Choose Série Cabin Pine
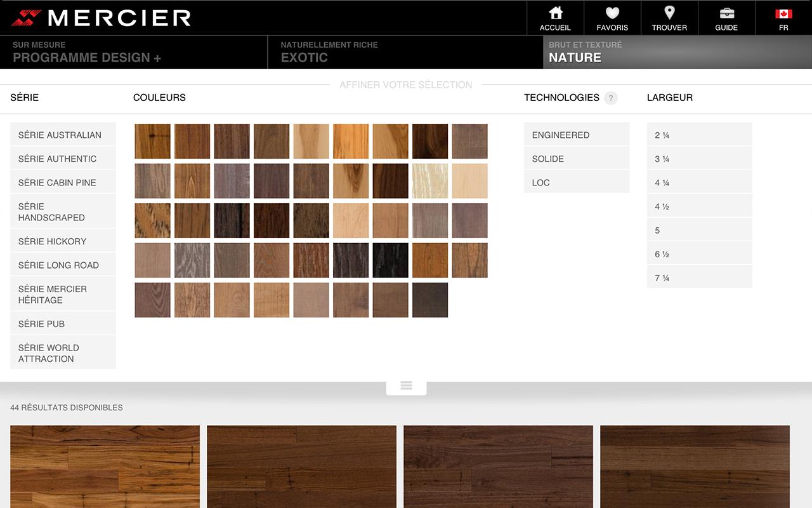 coord(63,182)
